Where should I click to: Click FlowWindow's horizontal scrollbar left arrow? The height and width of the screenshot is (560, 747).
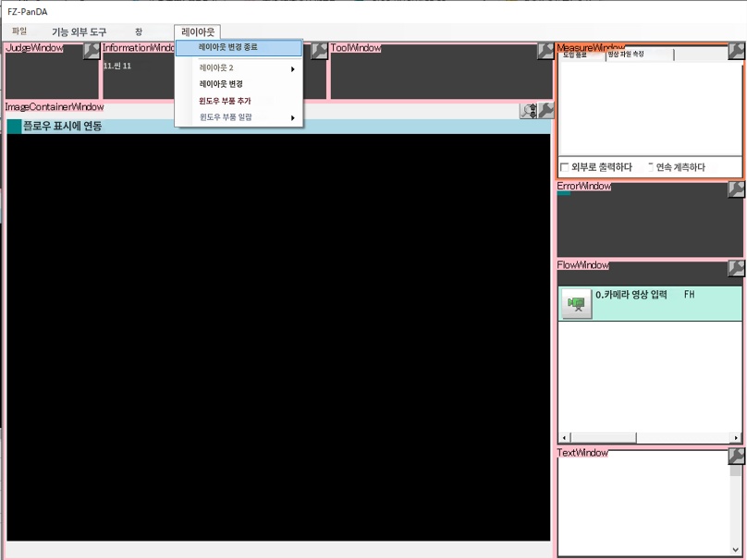565,438
